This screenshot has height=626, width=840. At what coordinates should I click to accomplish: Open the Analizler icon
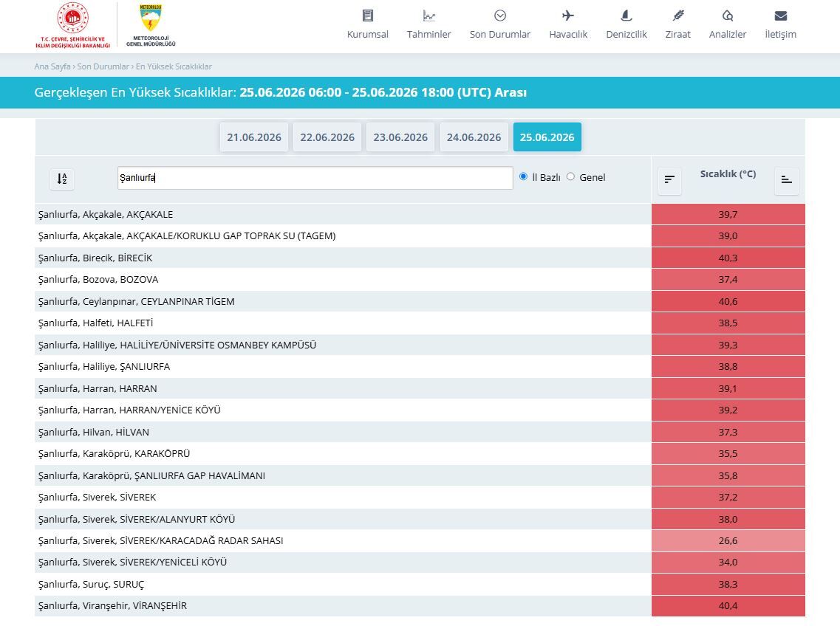coord(728,16)
